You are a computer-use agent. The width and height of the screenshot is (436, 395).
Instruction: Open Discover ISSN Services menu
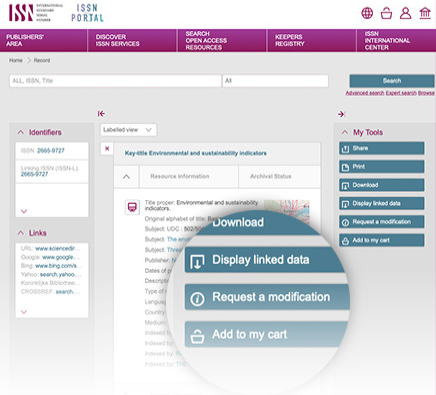point(132,40)
